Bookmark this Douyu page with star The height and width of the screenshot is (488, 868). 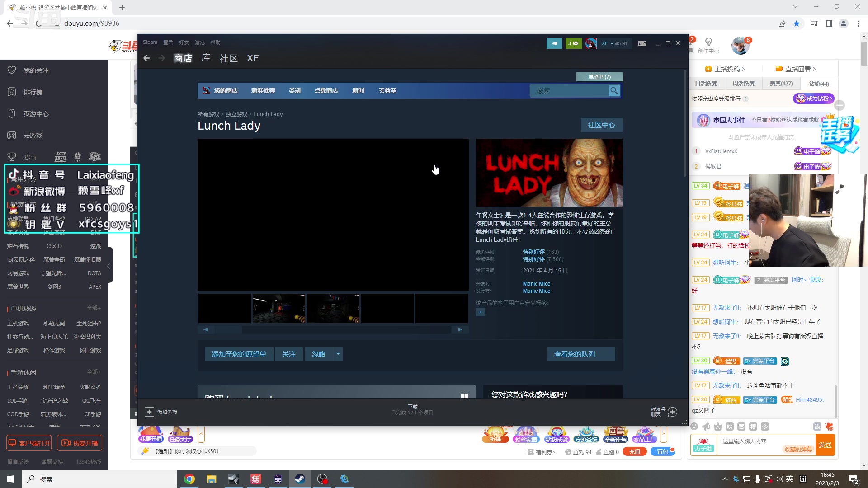[797, 23]
